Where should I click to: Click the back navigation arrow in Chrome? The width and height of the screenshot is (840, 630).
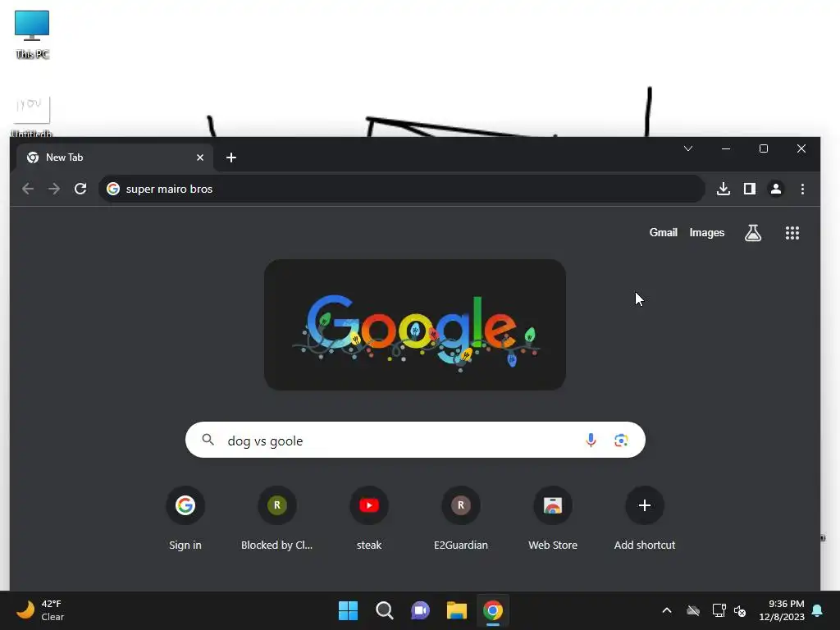pos(28,189)
